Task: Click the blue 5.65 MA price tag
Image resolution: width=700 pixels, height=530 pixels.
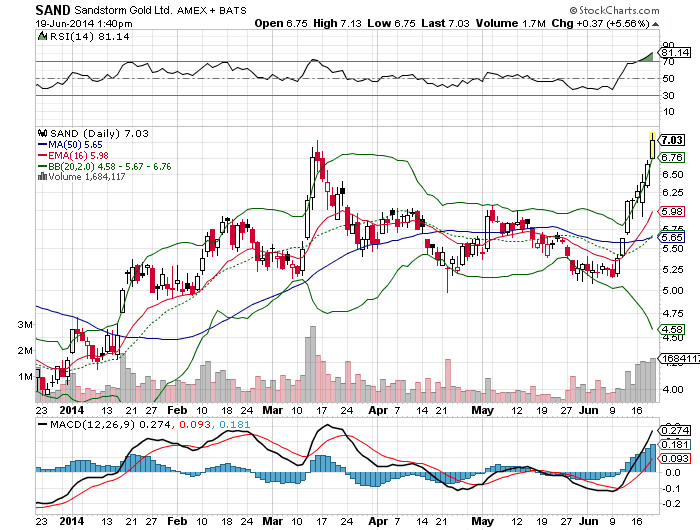Action: tap(672, 237)
